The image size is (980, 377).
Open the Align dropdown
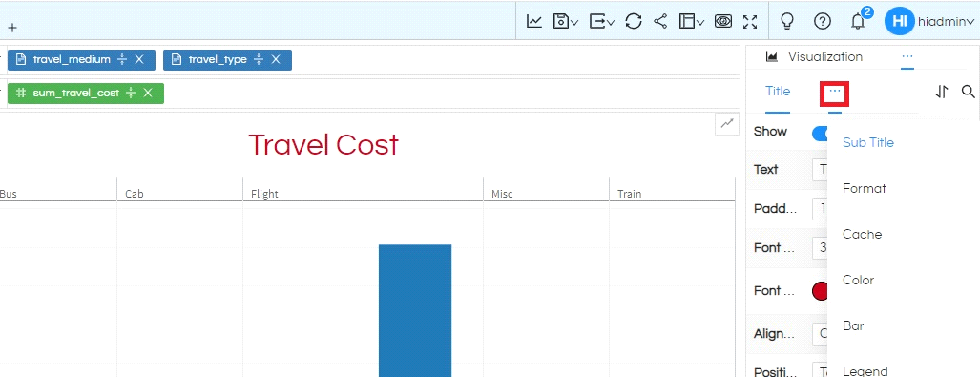pos(820,333)
